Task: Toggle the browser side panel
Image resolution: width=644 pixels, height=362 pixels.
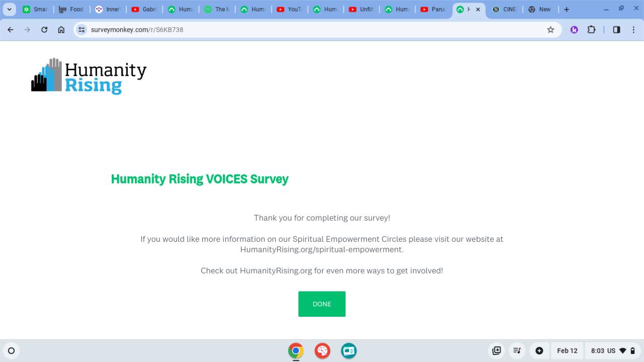Action: (616, 30)
